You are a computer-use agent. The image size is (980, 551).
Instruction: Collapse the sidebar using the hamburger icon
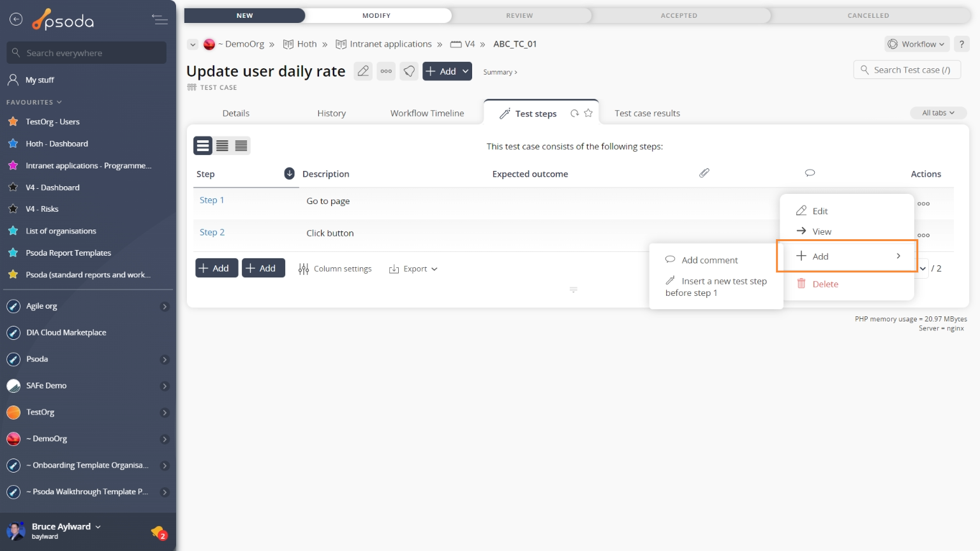160,20
